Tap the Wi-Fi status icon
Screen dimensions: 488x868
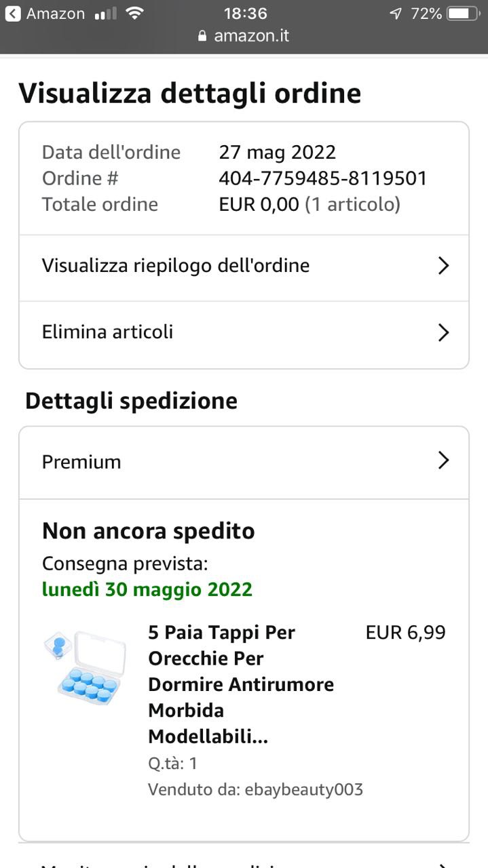135,14
